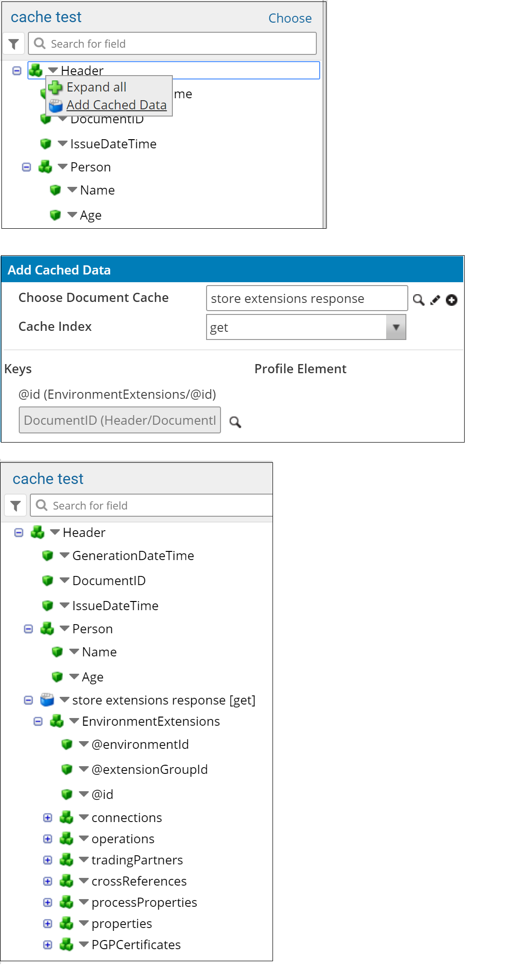Image resolution: width=507 pixels, height=980 pixels.
Task: Click the search icon next to DocumentID key field
Action: pos(235,422)
